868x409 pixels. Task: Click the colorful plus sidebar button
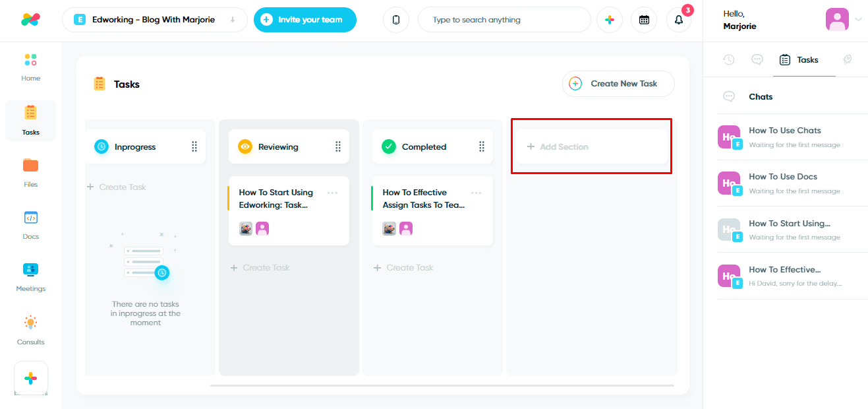pos(31,379)
